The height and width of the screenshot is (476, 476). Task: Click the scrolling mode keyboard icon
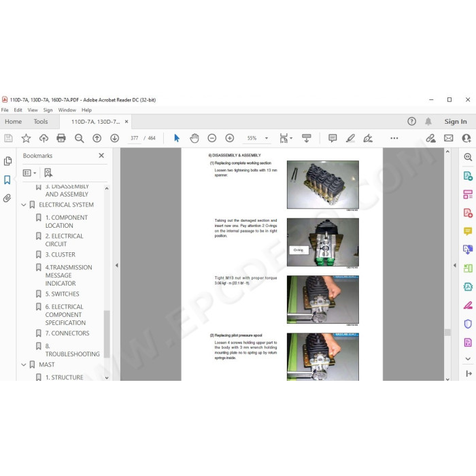(x=306, y=138)
